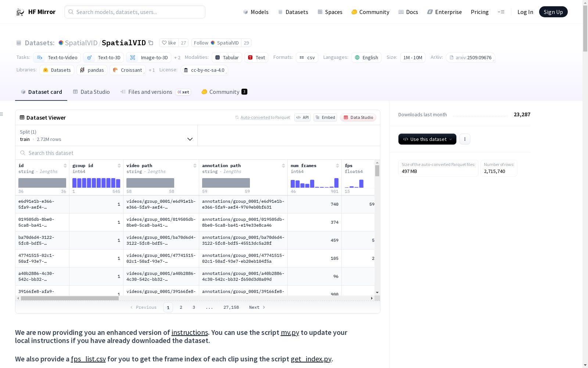This screenshot has width=588, height=368.
Task: Click the num_frames histogram bars
Action: pyautogui.click(x=315, y=183)
